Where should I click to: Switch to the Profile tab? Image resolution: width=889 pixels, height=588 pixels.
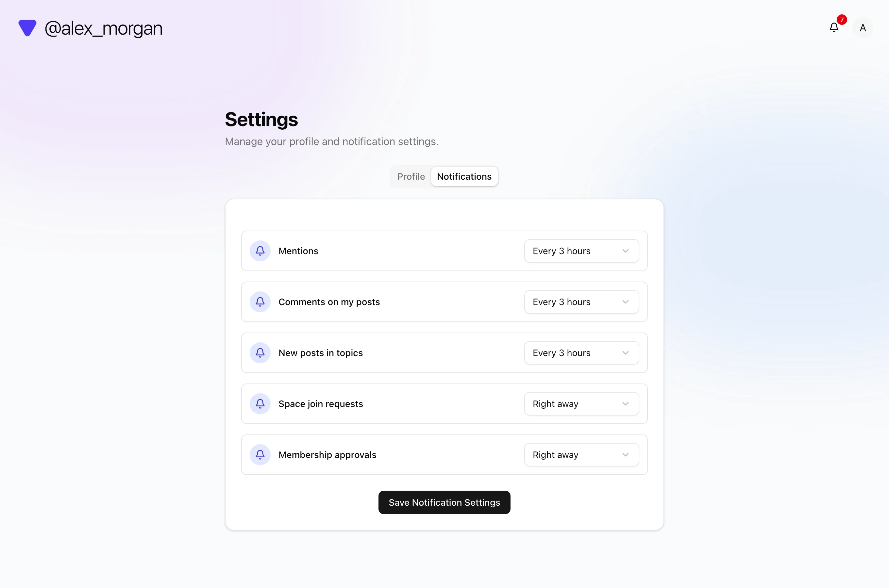tap(411, 176)
